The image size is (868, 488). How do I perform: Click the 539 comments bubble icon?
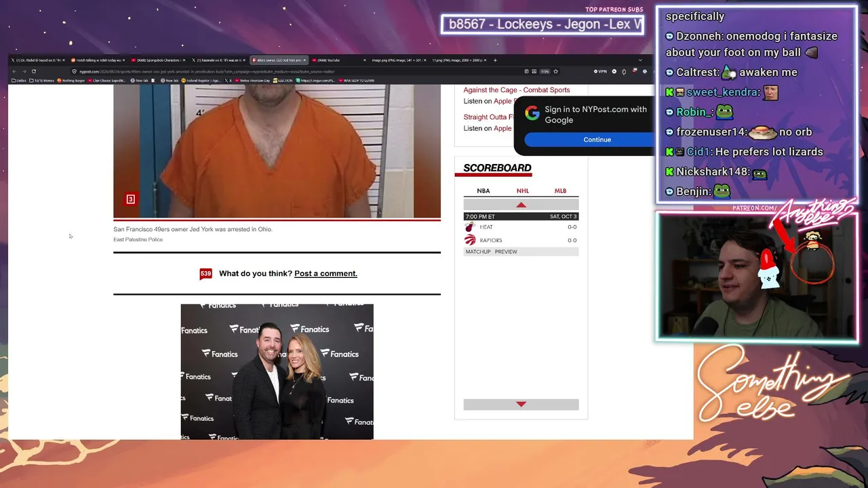click(x=205, y=274)
